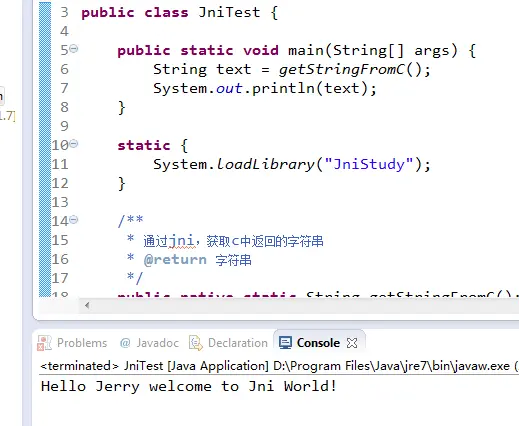Click System.out.println(text) on line 7
Viewport: 519px width, 426px height.
click(265, 89)
